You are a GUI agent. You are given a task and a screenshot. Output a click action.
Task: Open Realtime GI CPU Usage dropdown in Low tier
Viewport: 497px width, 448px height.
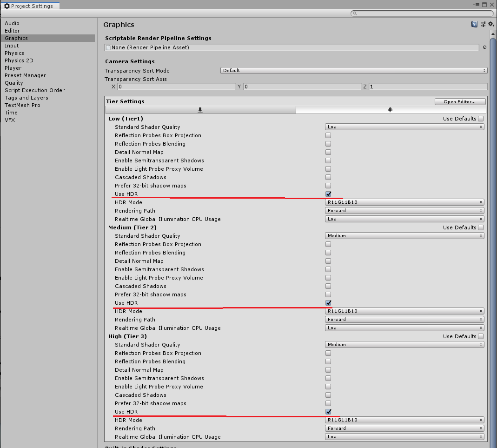(404, 219)
